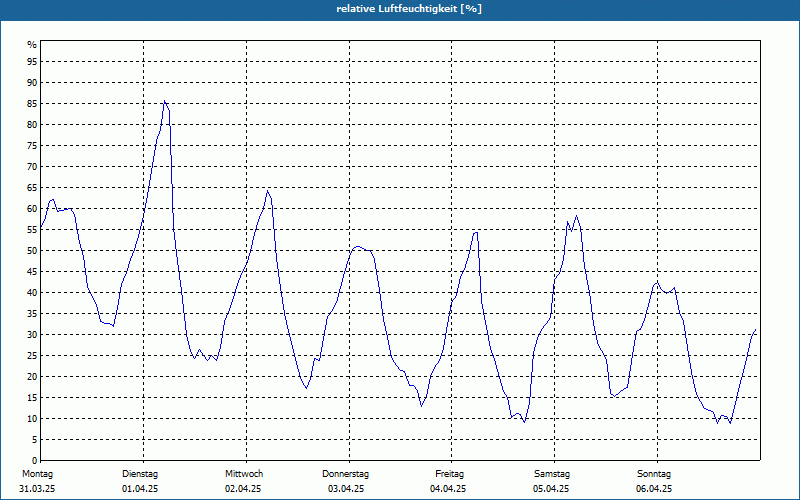800x500 pixels.
Task: Click the 65 y-axis label
Action: click(x=32, y=188)
